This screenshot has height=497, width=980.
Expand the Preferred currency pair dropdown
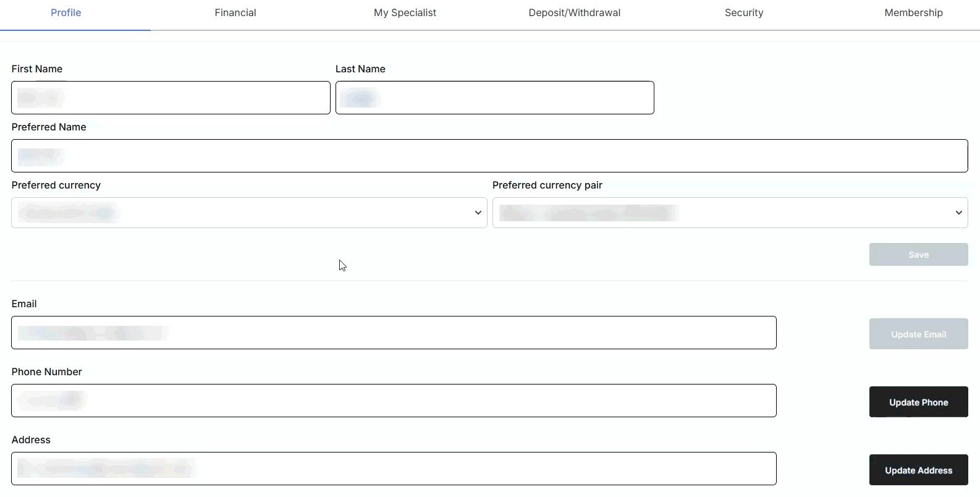[x=730, y=213]
